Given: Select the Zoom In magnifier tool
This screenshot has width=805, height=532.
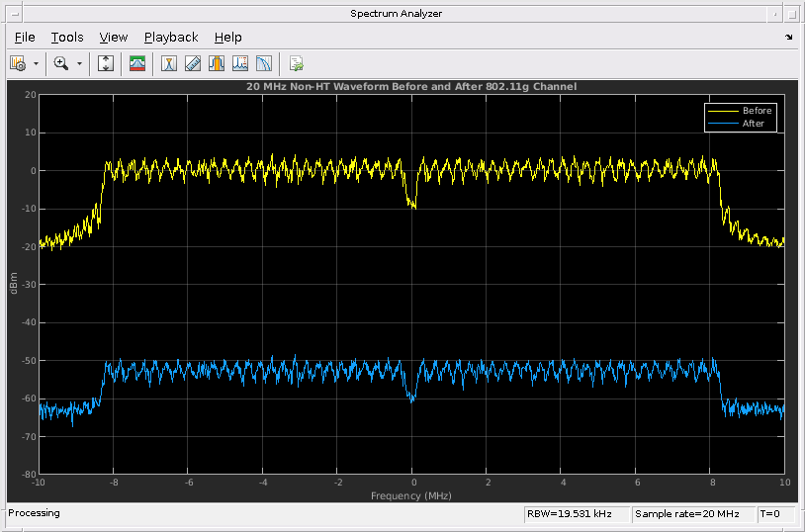Looking at the screenshot, I should click(61, 63).
